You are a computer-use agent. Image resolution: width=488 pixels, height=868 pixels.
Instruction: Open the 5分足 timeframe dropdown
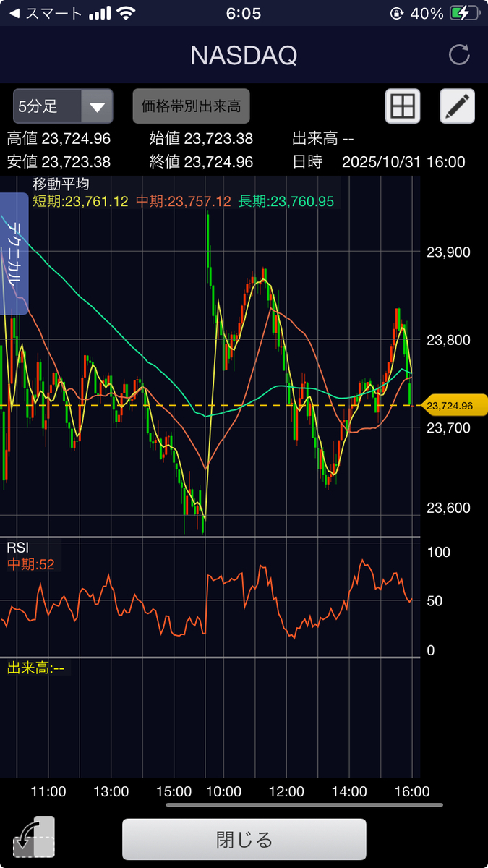click(63, 107)
